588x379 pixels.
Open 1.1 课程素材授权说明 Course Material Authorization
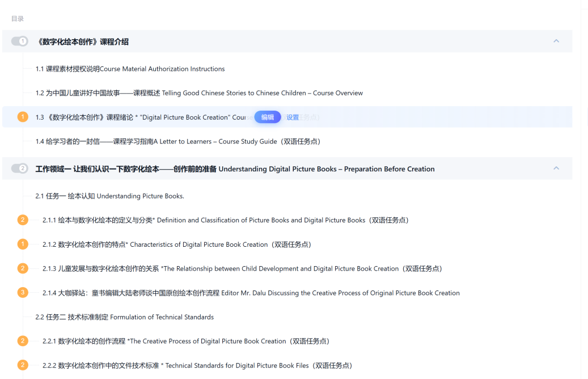130,69
